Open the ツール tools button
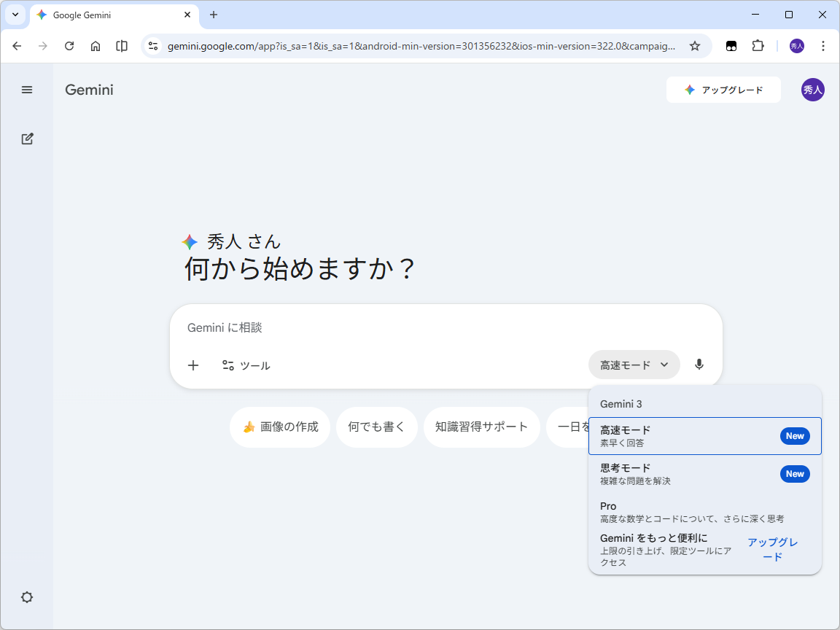 point(246,365)
